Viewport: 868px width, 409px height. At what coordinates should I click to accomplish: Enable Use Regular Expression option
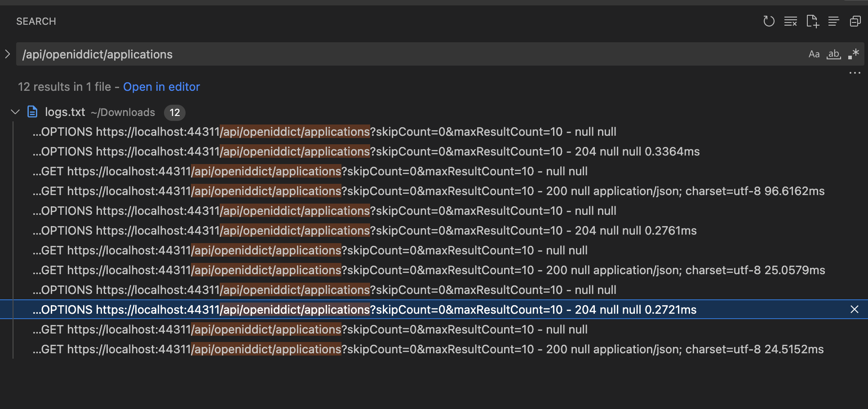[x=853, y=54]
